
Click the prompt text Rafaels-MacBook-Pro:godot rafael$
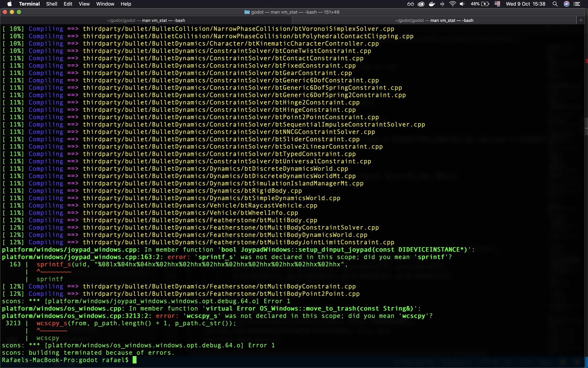(65, 360)
